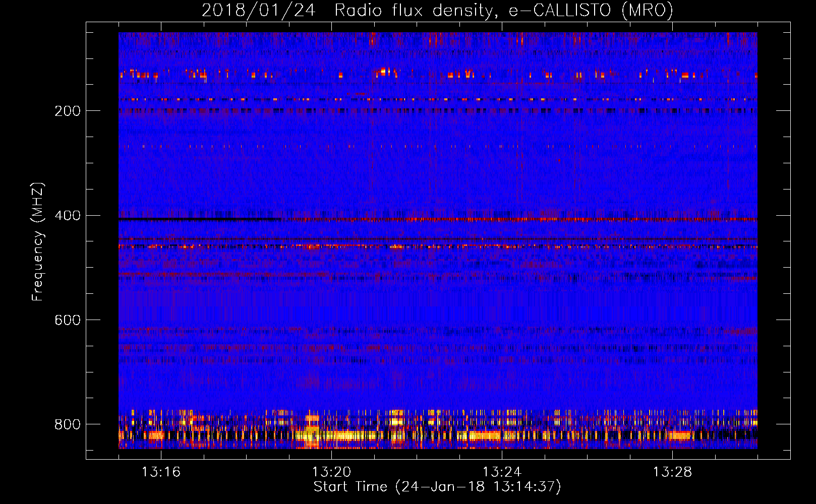
Task: Click the 400 frequency tick label
Action: point(68,216)
